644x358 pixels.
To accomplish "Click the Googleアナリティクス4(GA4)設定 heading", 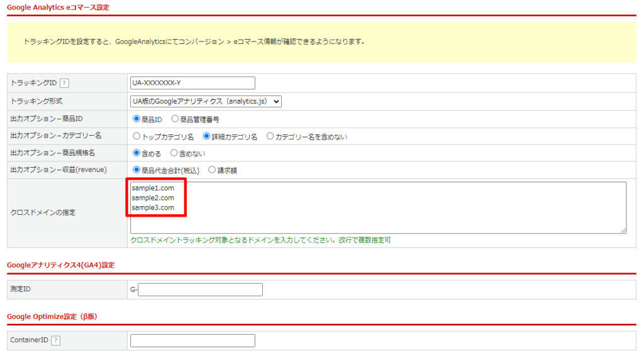I will coord(61,265).
